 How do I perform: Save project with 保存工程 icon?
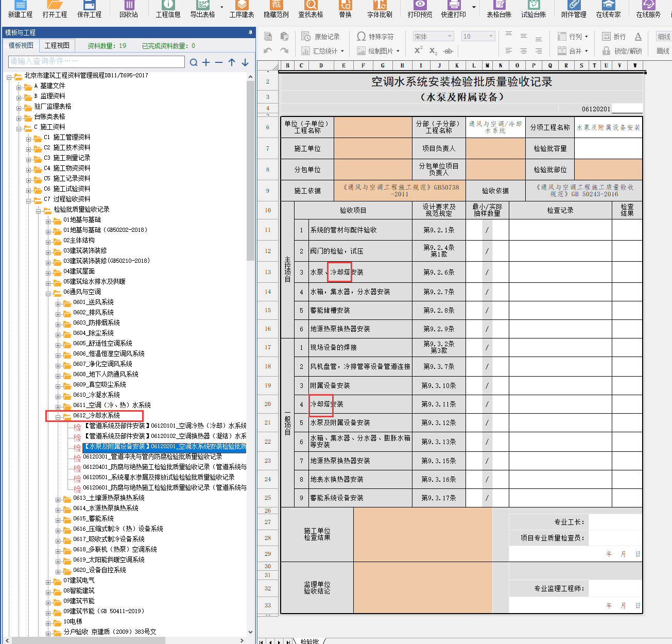89,9
